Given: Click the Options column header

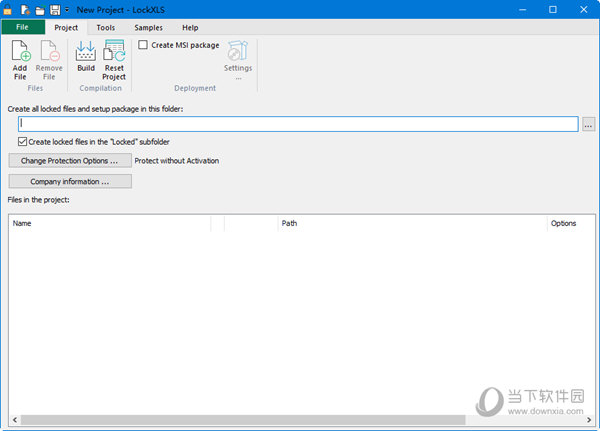Looking at the screenshot, I should (x=571, y=223).
